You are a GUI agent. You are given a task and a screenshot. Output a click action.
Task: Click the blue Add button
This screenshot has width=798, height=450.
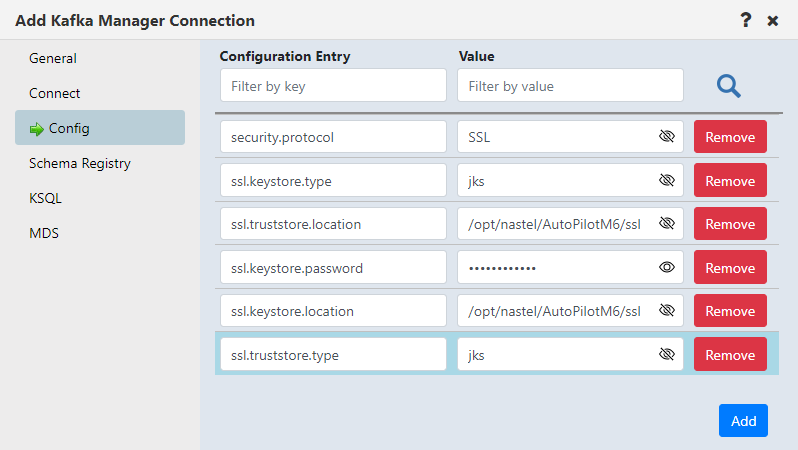(744, 420)
